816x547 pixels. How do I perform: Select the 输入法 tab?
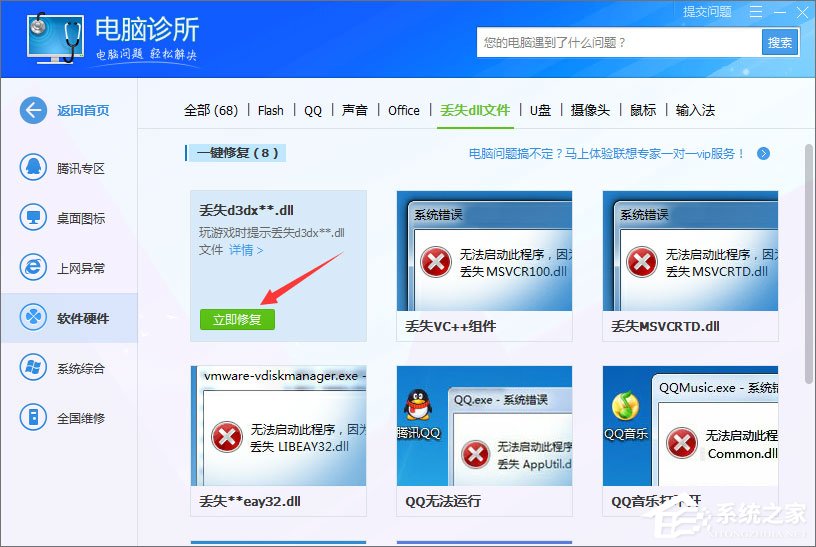coord(695,110)
